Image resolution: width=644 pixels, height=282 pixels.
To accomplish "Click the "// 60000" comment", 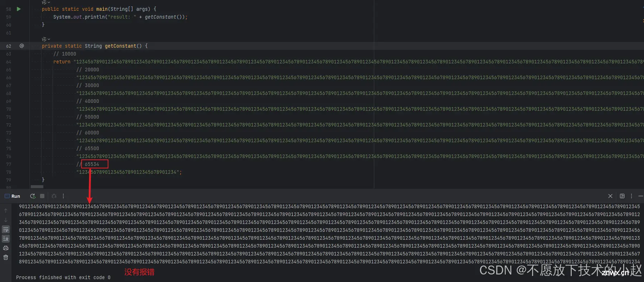I will 88,133.
